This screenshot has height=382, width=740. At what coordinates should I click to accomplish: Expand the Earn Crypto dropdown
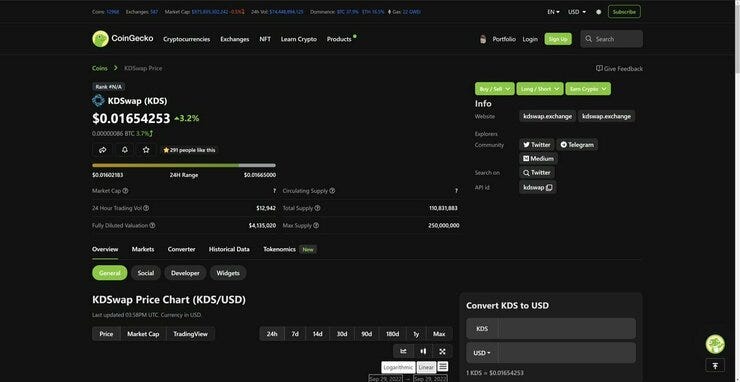pos(588,89)
